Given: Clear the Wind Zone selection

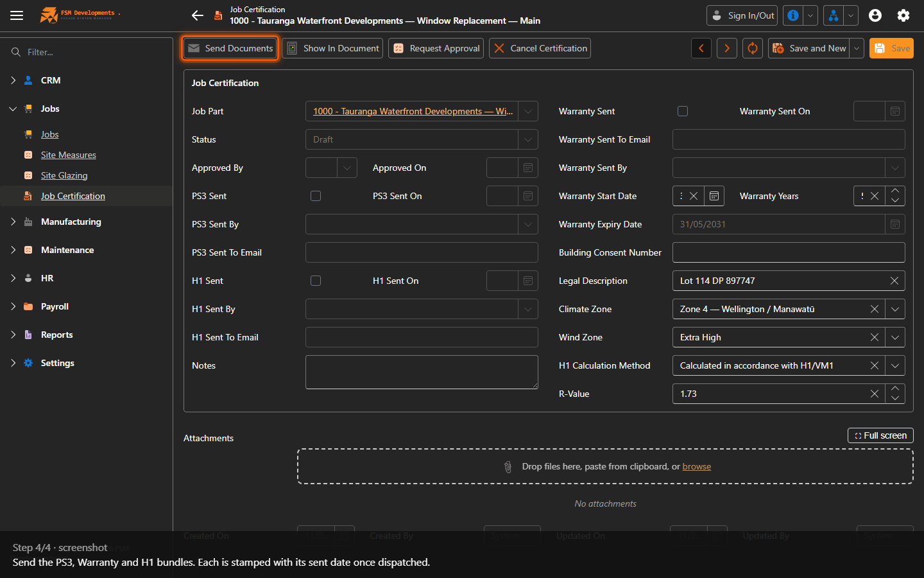Looking at the screenshot, I should click(875, 337).
